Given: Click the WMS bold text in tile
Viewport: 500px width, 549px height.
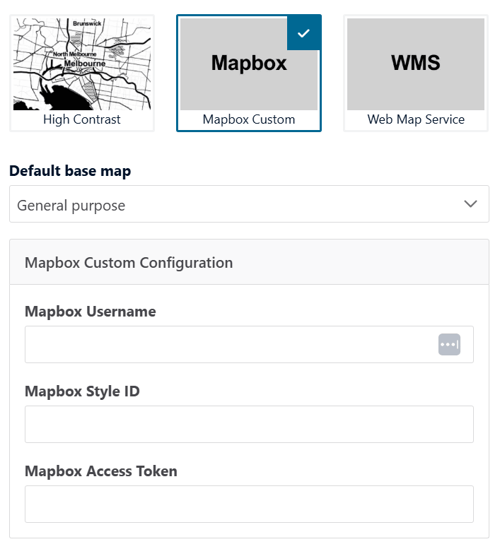Looking at the screenshot, I should [416, 63].
